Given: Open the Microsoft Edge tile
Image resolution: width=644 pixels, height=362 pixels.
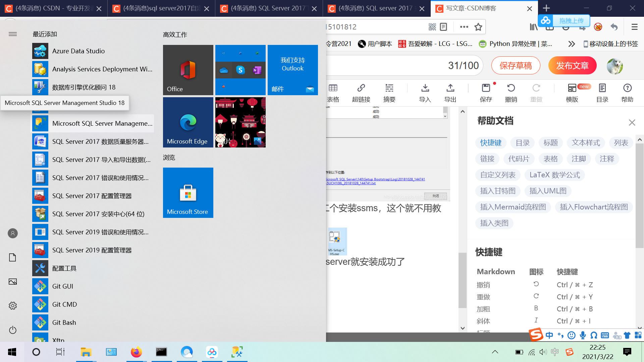Looking at the screenshot, I should 188,122.
